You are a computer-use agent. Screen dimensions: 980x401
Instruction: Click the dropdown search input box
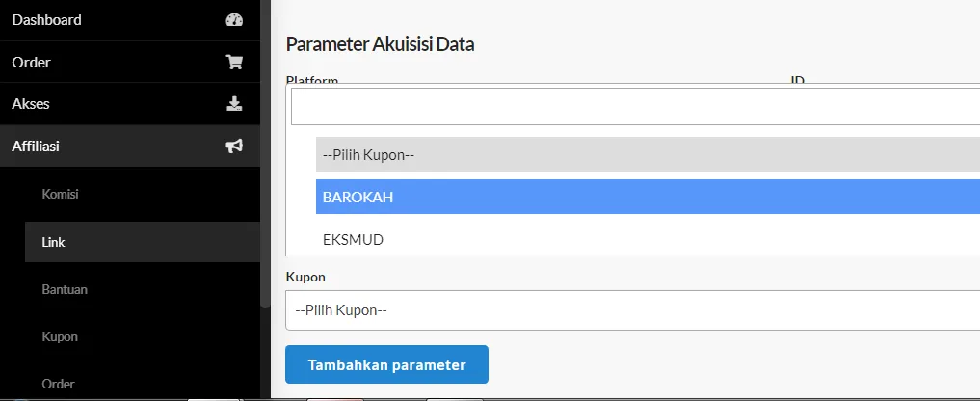click(x=634, y=107)
